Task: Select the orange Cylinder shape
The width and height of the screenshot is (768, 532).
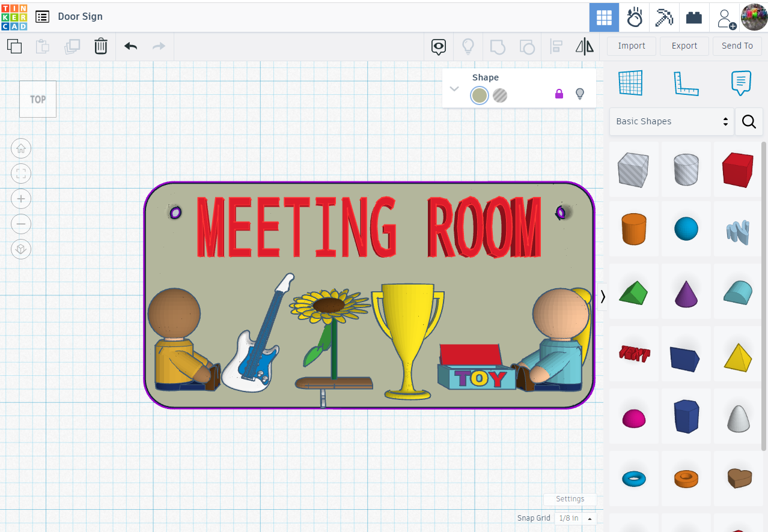Action: pos(633,229)
